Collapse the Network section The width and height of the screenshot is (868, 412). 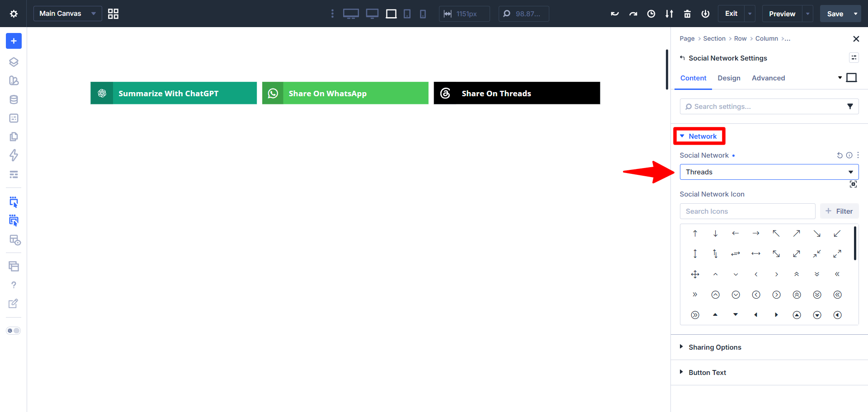click(x=699, y=136)
